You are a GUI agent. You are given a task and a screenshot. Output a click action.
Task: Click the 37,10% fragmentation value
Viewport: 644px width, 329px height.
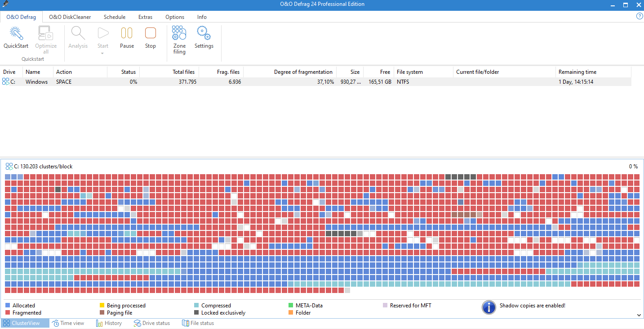tap(325, 82)
